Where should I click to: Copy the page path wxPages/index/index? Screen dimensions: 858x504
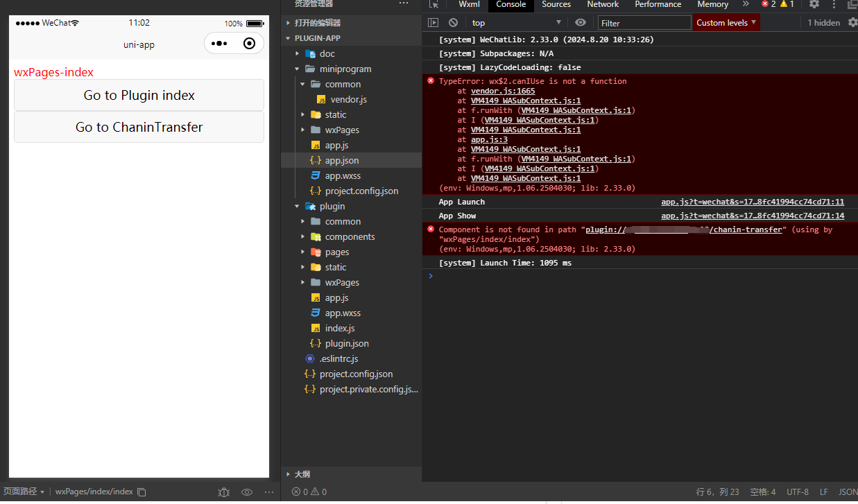[141, 492]
